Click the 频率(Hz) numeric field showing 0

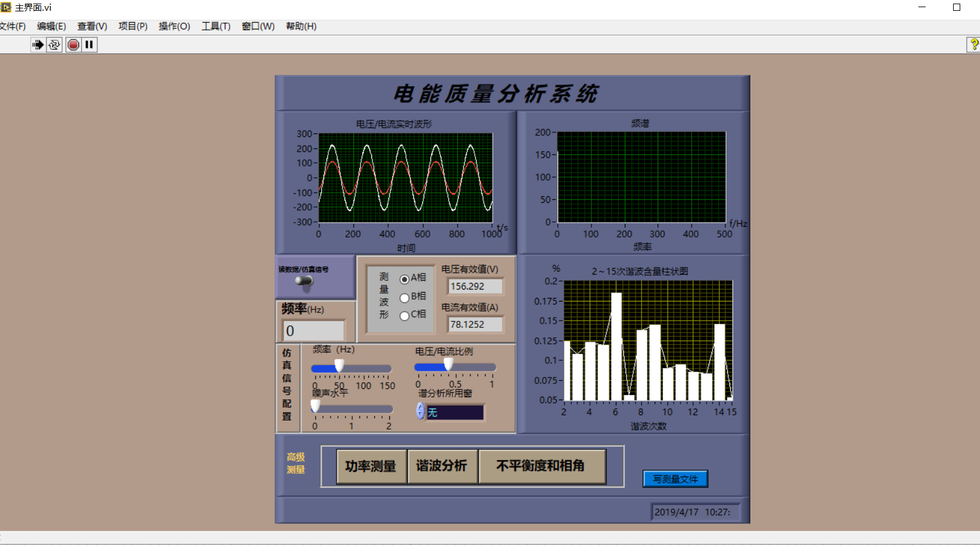pyautogui.click(x=313, y=331)
